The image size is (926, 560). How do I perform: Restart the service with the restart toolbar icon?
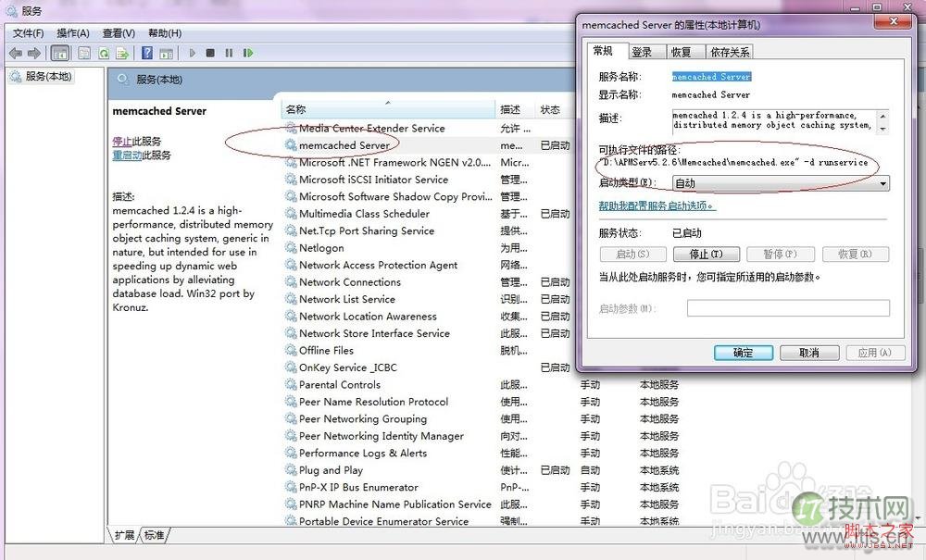coord(247,53)
